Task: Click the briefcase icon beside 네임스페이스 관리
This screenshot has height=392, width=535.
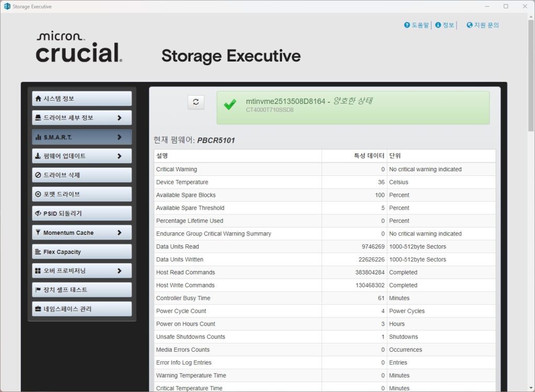Action: 38,309
